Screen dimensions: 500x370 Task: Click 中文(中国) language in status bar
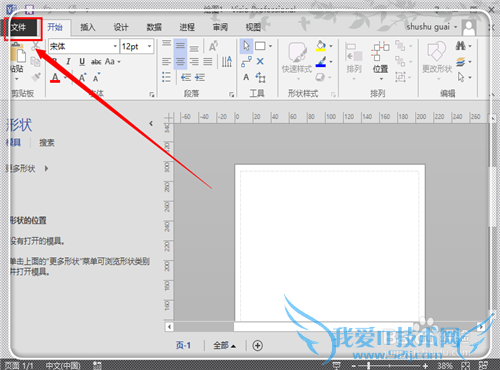point(63,365)
